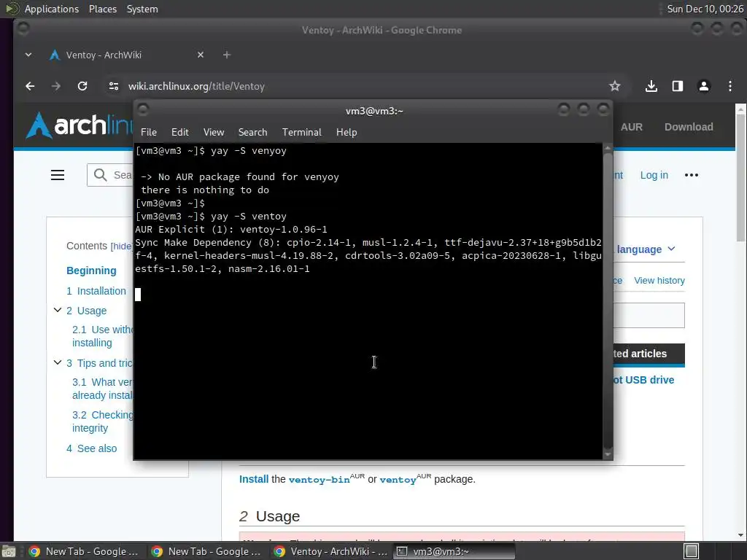Click the forward navigation arrow in Chrome

tap(56, 86)
